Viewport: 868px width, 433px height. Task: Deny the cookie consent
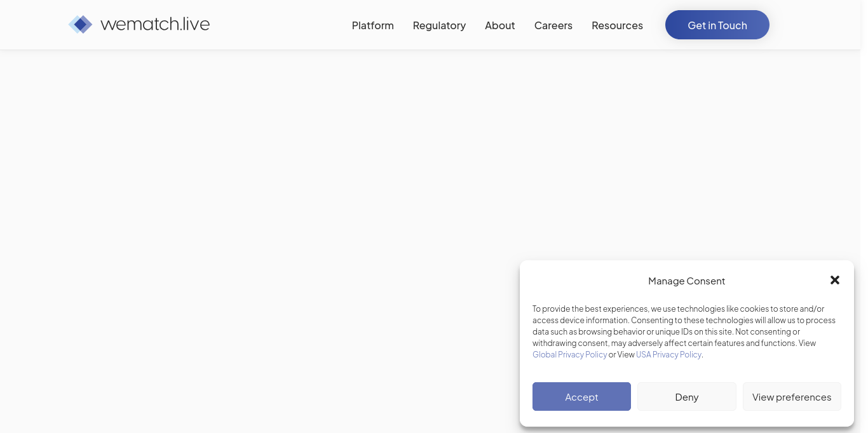[x=687, y=397]
